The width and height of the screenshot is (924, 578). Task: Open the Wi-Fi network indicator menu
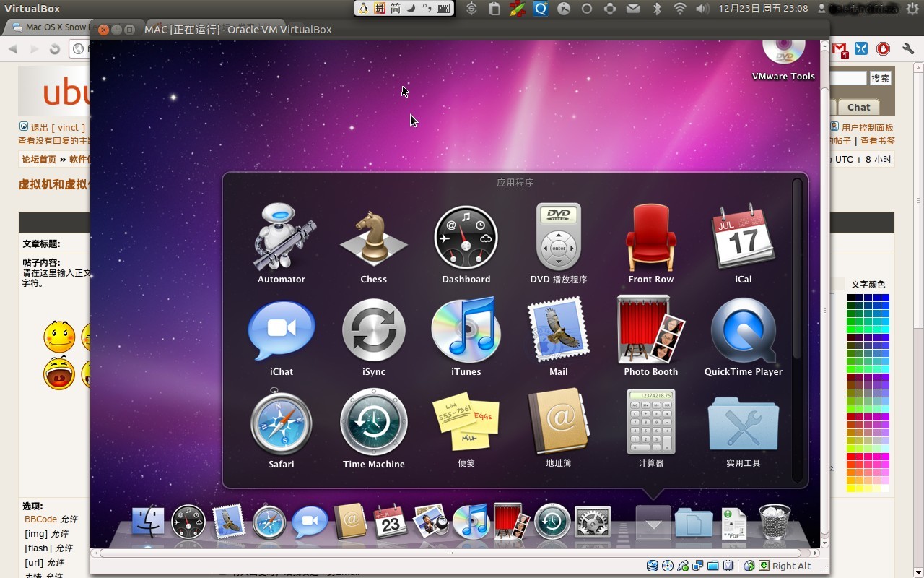[680, 9]
